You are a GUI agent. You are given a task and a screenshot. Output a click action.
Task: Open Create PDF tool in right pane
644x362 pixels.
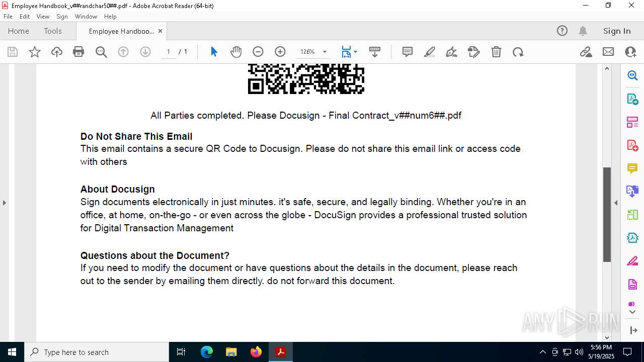click(632, 145)
